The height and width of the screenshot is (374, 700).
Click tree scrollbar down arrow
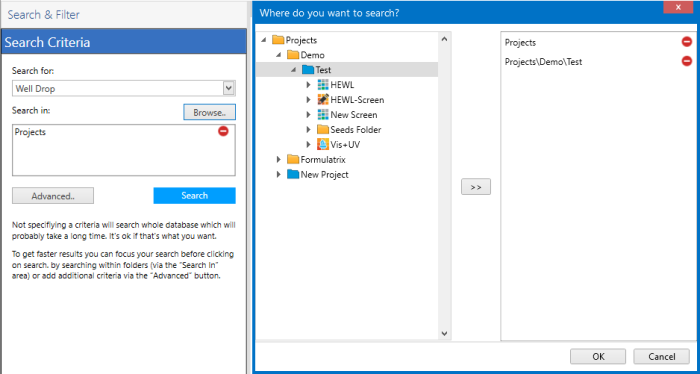pos(444,333)
